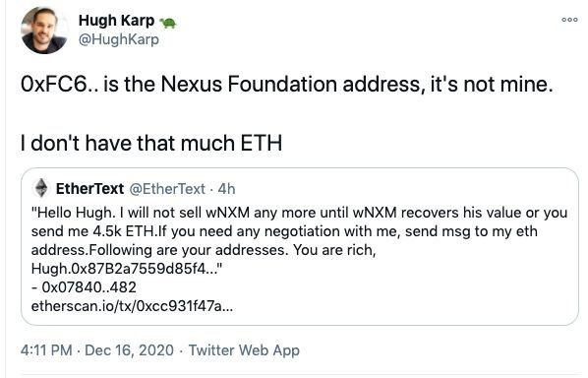Open the etherscan.io/tx/0xcc931f47a link
This screenshot has width=588, height=378.
pos(132,306)
